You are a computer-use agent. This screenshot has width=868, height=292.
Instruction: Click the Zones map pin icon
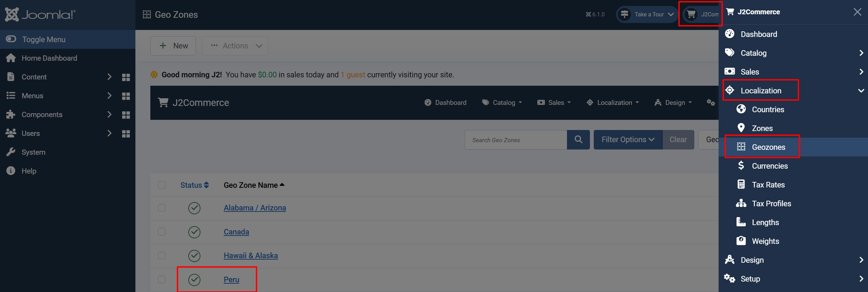click(741, 128)
